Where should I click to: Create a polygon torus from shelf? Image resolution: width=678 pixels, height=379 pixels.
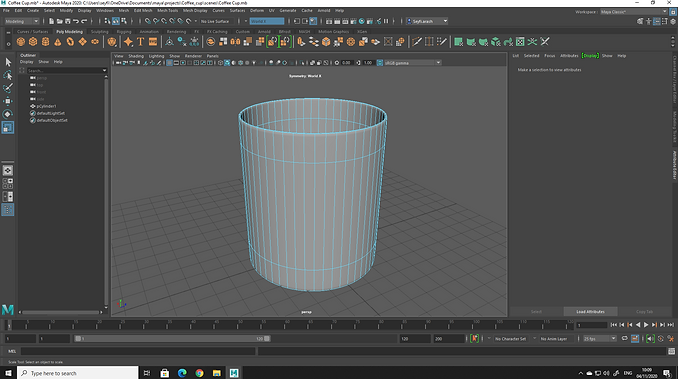70,42
